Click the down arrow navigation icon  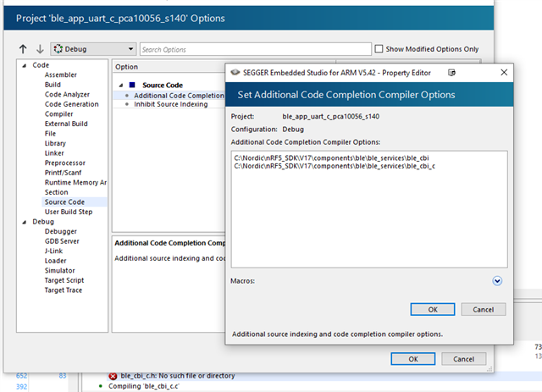(40, 49)
